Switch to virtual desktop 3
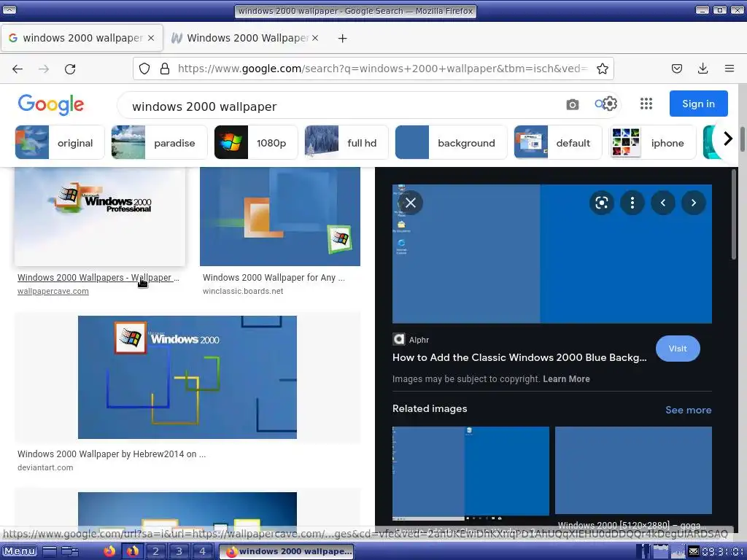The width and height of the screenshot is (747, 560). [179, 551]
